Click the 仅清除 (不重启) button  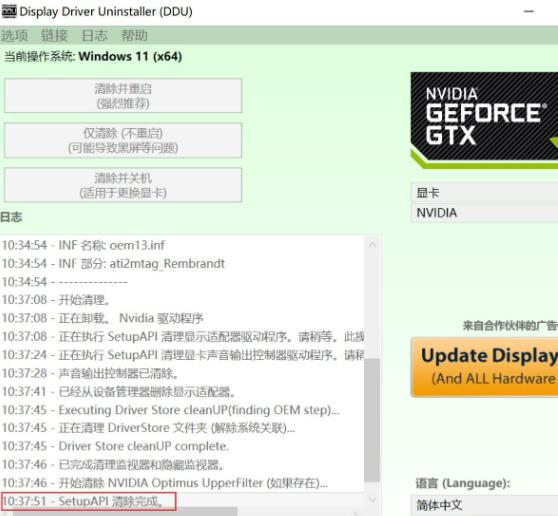(x=123, y=140)
